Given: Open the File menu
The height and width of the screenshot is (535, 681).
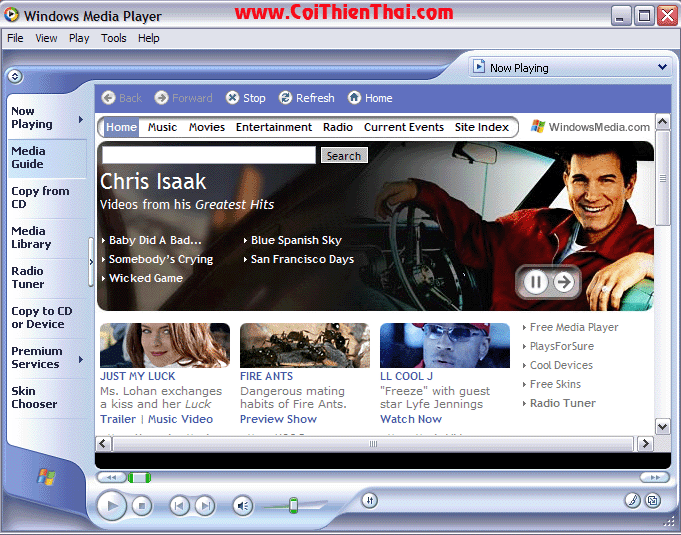Looking at the screenshot, I should [x=15, y=38].
